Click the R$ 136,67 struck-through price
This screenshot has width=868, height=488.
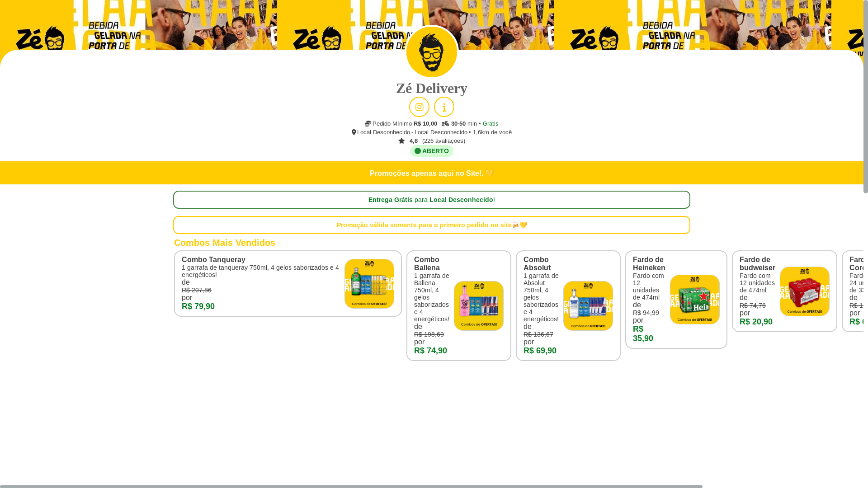pyautogui.click(x=538, y=334)
